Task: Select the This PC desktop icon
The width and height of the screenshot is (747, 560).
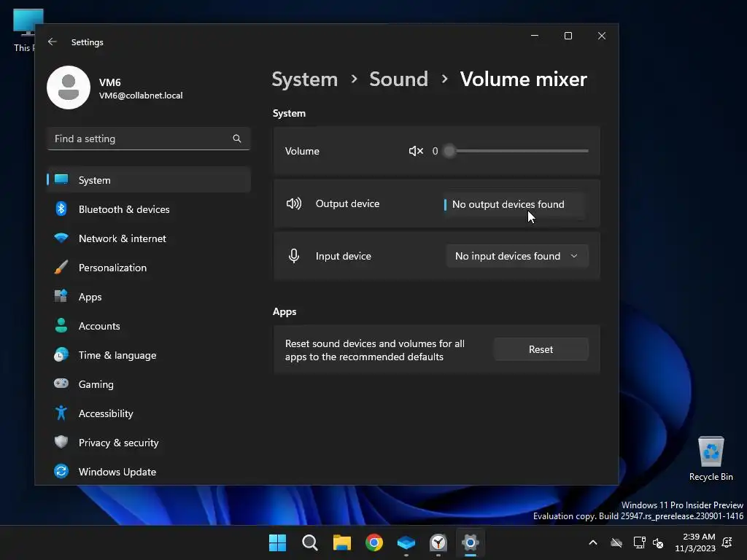Action: [x=24, y=31]
